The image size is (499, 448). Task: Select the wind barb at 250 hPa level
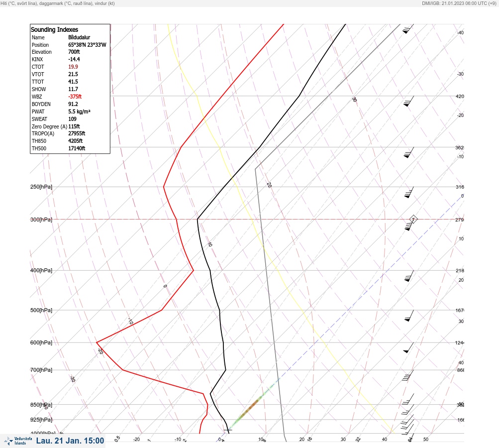pyautogui.click(x=409, y=192)
